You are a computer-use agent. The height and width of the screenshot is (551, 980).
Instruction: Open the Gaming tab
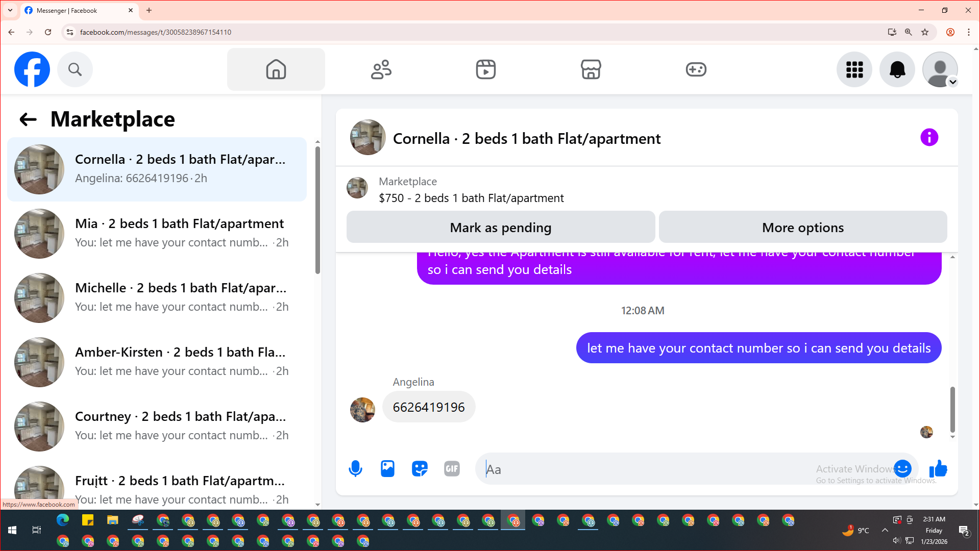pyautogui.click(x=696, y=69)
